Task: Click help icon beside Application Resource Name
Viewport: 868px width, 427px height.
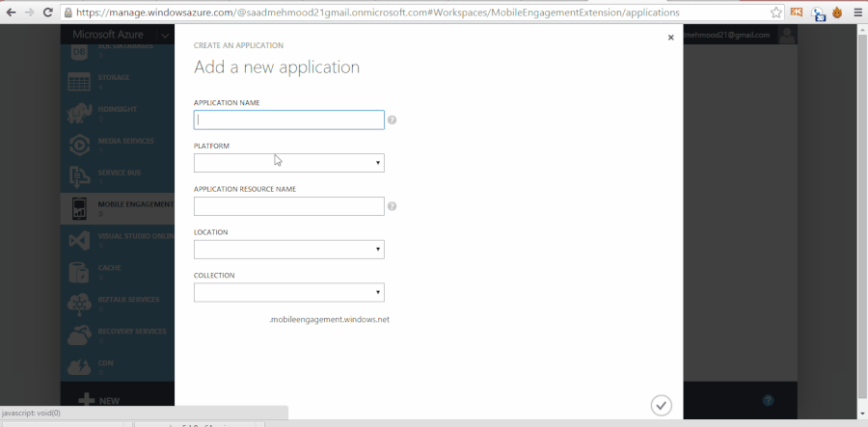Action: coord(392,206)
